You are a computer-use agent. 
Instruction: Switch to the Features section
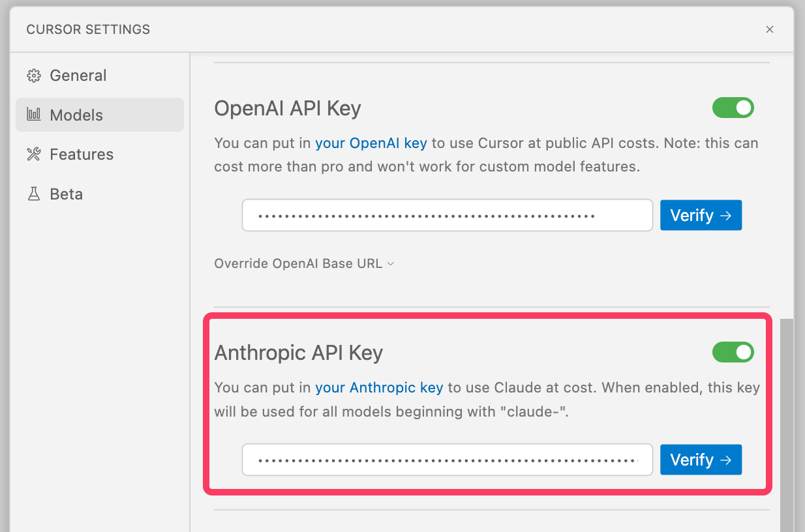pyautogui.click(x=82, y=155)
